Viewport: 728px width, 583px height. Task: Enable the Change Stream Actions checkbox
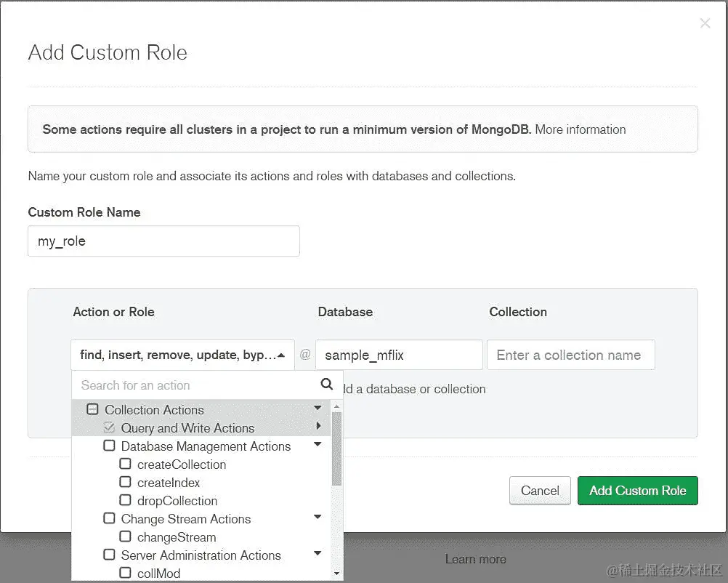tap(109, 518)
